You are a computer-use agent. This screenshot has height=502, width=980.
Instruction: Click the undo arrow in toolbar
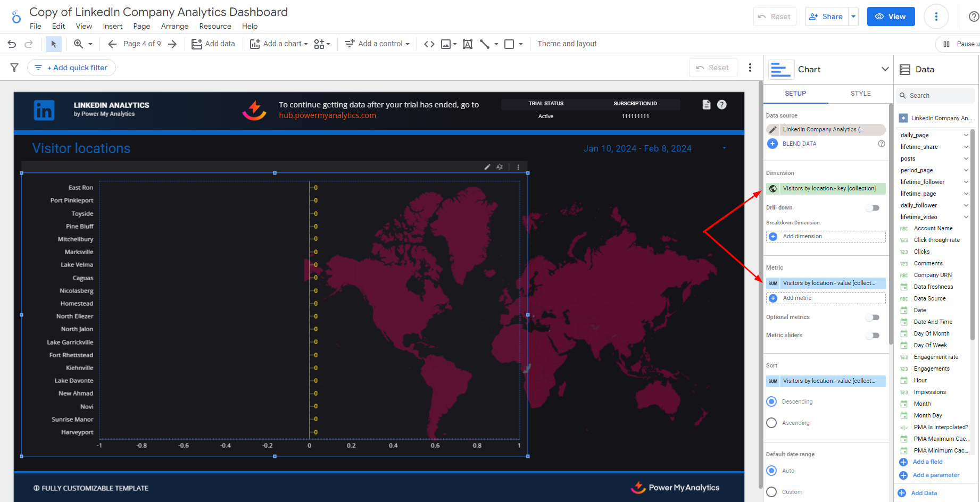pyautogui.click(x=12, y=44)
